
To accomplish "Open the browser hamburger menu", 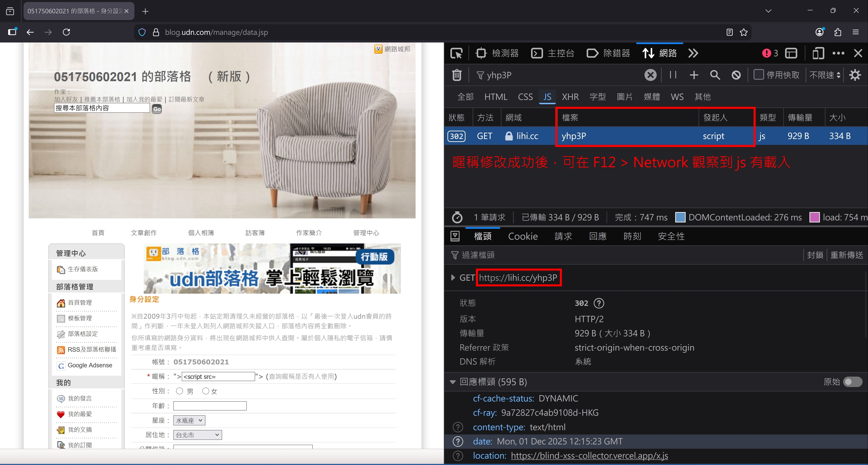I will [856, 32].
